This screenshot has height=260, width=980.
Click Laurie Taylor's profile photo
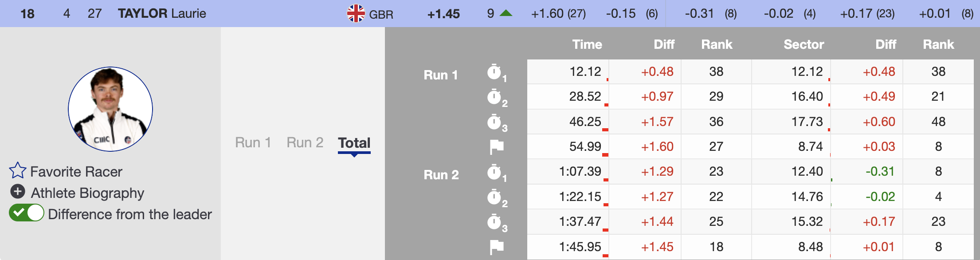(x=110, y=109)
